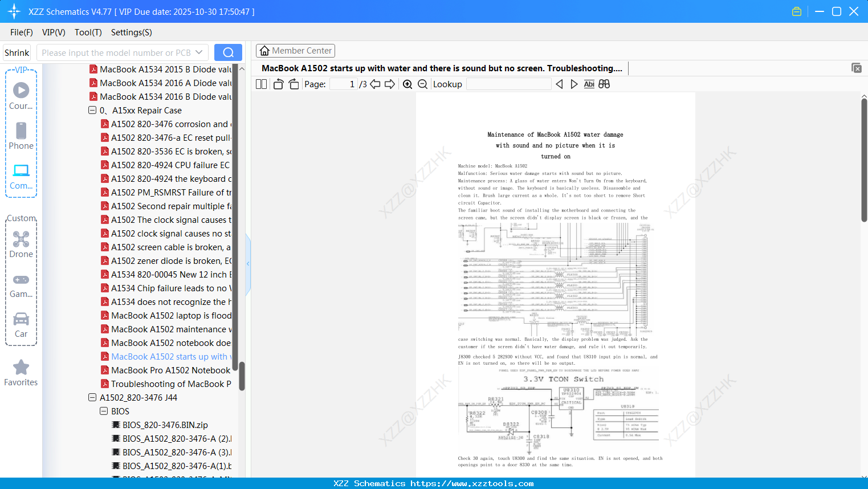Open the model number dropdown arrow
This screenshot has height=489, width=868.
[x=199, y=52]
